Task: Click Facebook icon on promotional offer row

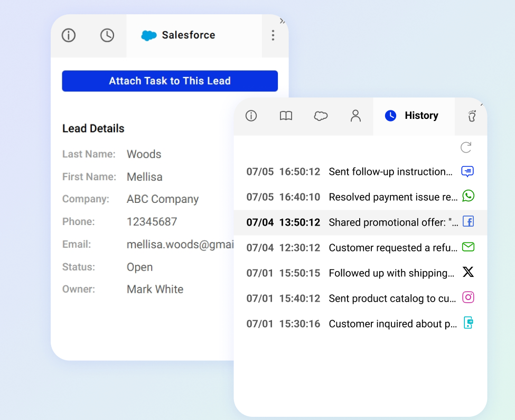Action: (468, 221)
